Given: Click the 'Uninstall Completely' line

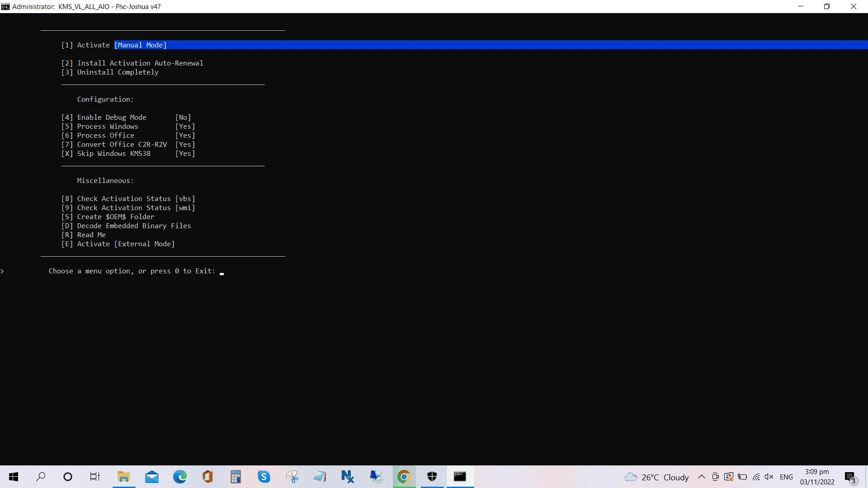Looking at the screenshot, I should (x=110, y=72).
